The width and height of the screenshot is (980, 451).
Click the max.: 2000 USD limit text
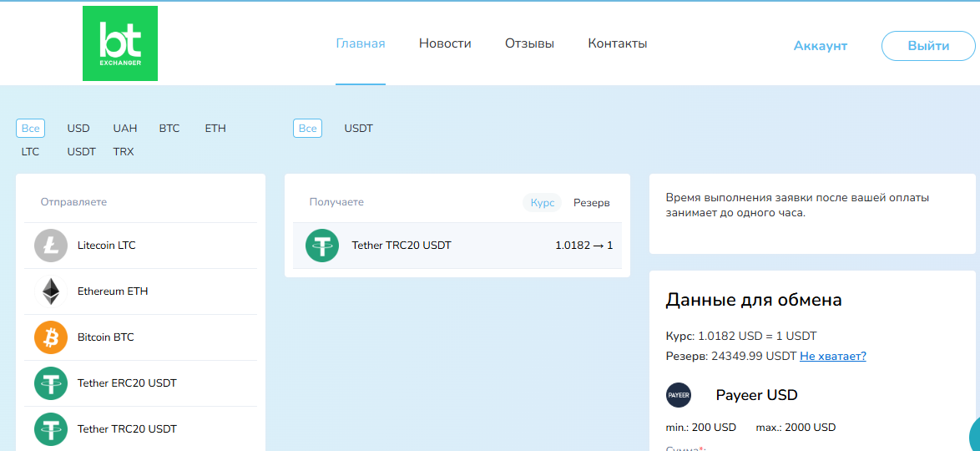(796, 428)
